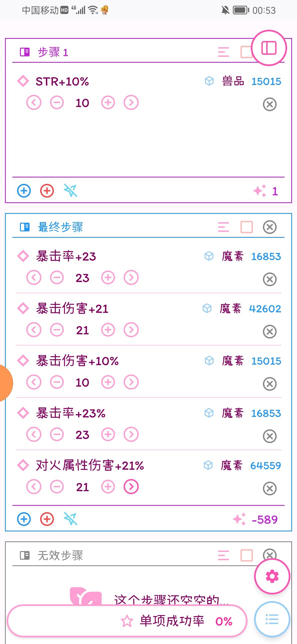
Task: Toggle the checkbox in 步骤 1 header
Action: tap(246, 52)
